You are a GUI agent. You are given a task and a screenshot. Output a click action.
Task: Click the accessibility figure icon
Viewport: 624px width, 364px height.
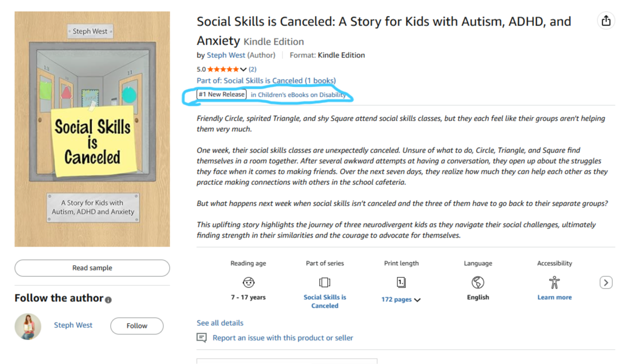point(554,282)
